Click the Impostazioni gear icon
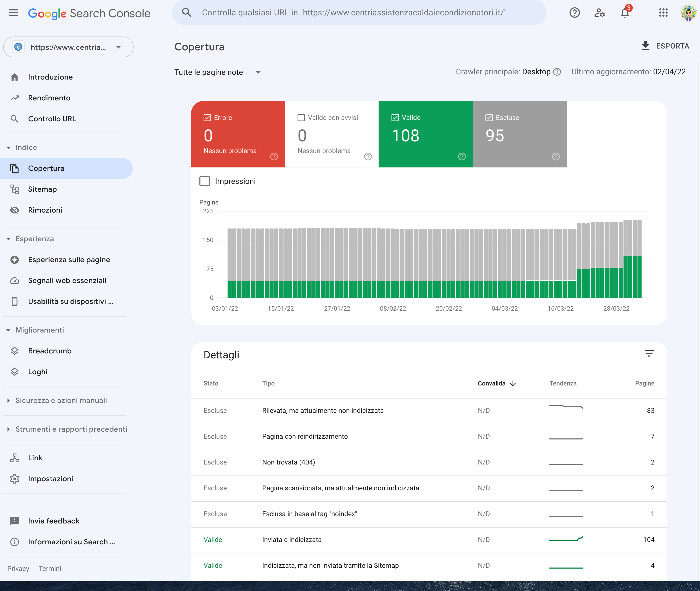This screenshot has height=591, width=700. pyautogui.click(x=14, y=478)
